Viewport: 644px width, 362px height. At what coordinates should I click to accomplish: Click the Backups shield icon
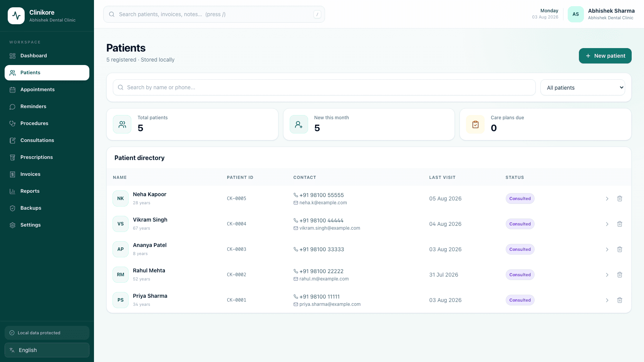12,208
